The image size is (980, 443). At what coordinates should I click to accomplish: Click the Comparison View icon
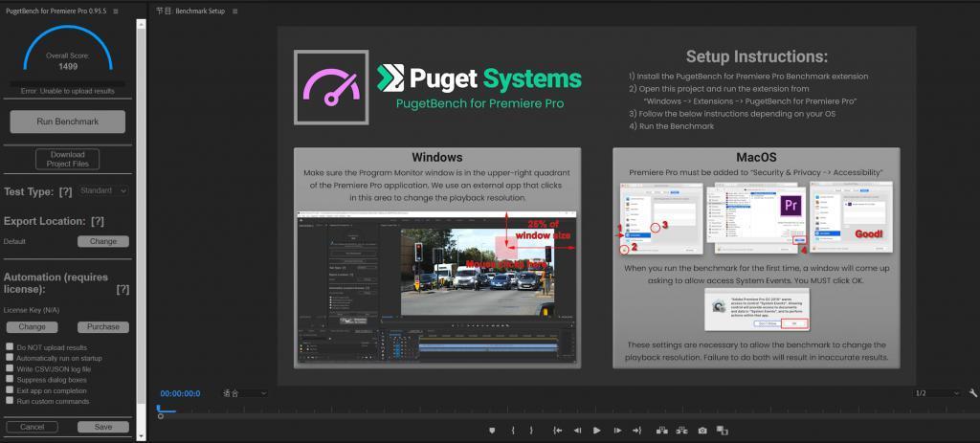click(723, 431)
